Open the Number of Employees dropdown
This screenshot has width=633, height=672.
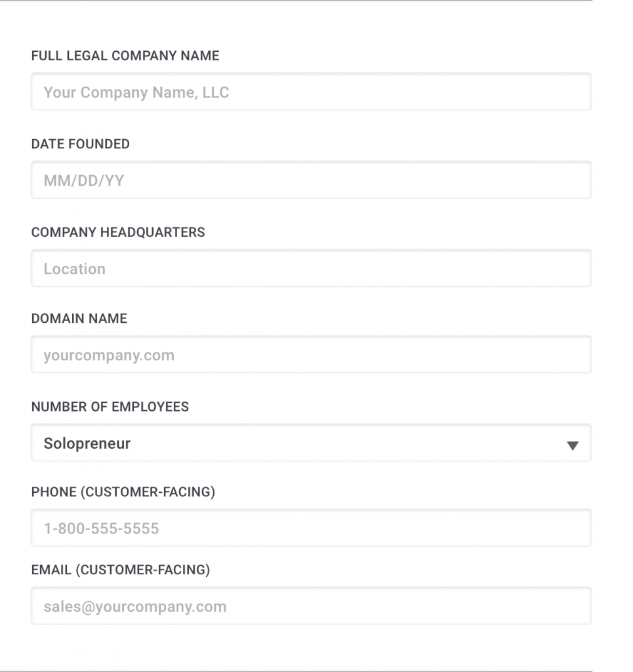tap(312, 443)
